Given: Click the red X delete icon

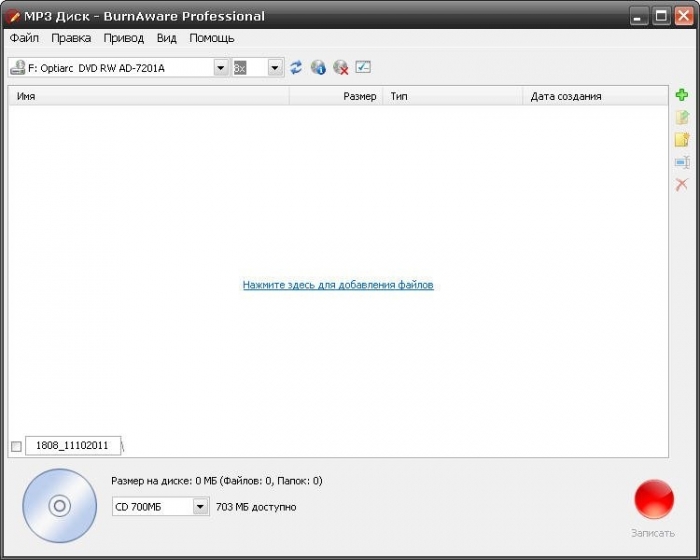Looking at the screenshot, I should tap(682, 185).
